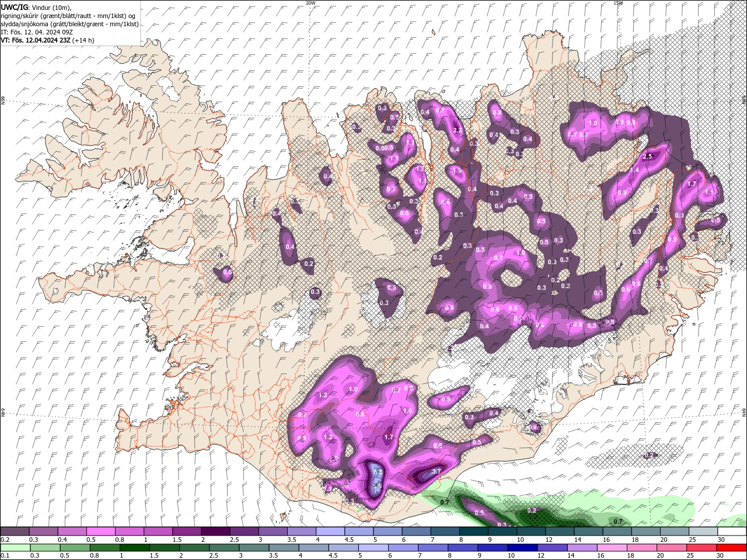Viewport: 747px width, 560px height.
Task: Click the initial time 'IT: Fös. 12. 04. 2024 09Z'
Action: [x=37, y=32]
